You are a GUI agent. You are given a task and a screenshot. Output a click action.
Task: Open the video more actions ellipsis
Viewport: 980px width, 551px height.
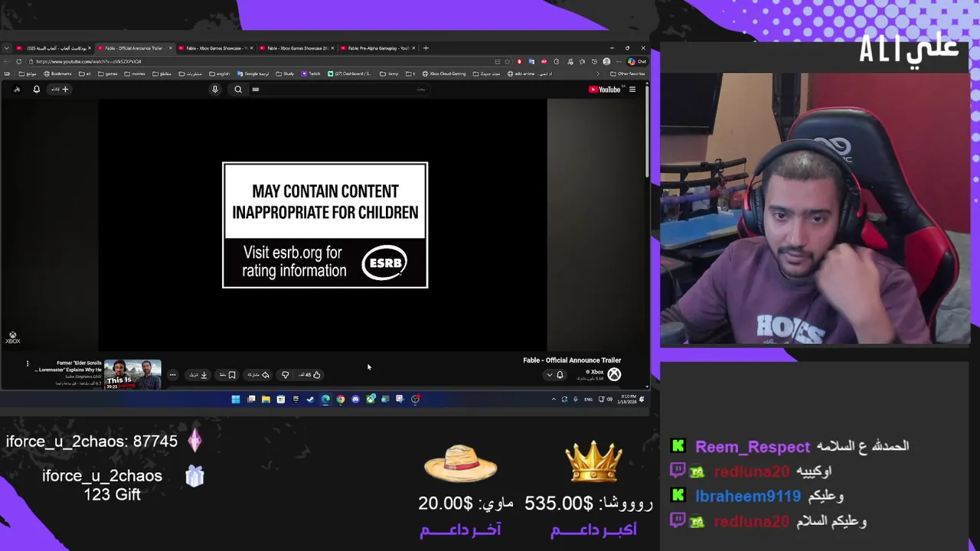pyautogui.click(x=172, y=375)
